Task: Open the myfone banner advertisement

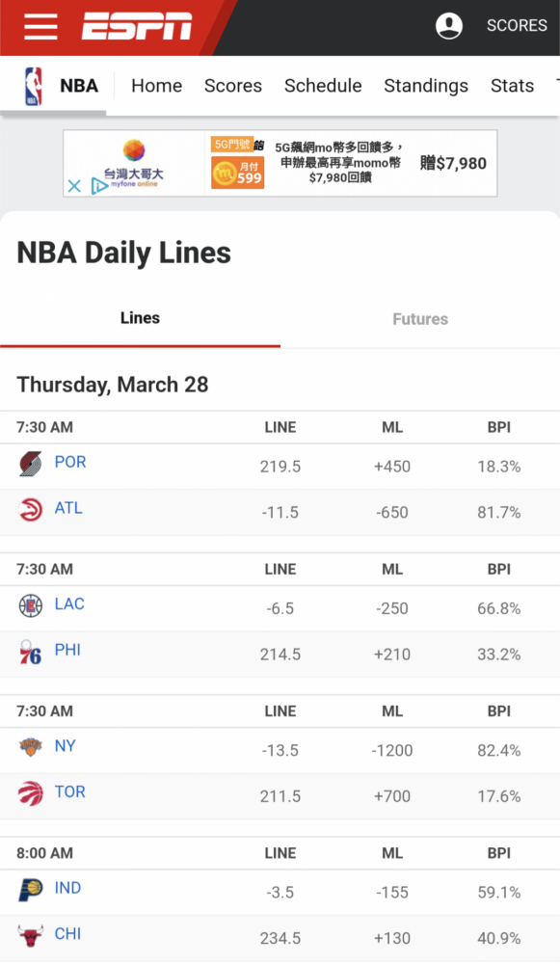Action: [280, 163]
